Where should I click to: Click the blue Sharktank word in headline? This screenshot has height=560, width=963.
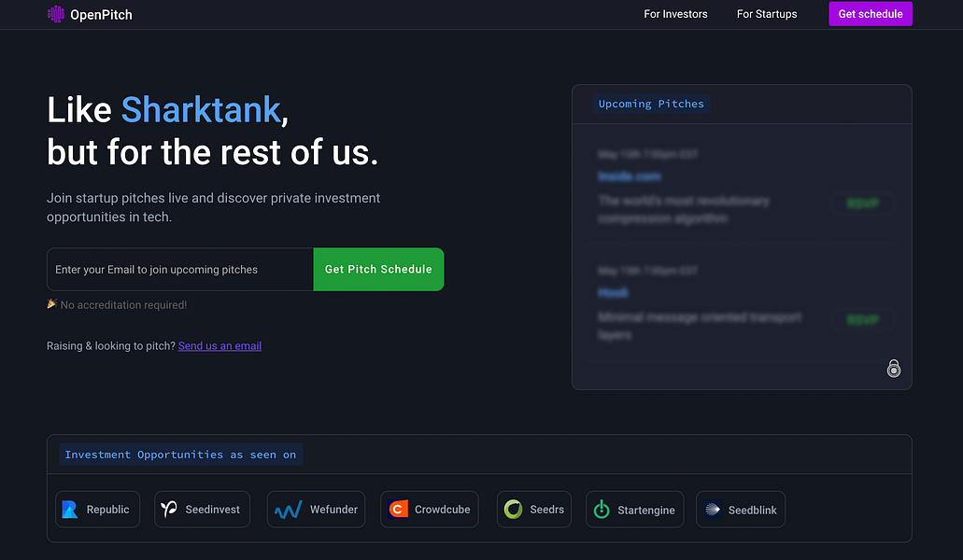[201, 110]
